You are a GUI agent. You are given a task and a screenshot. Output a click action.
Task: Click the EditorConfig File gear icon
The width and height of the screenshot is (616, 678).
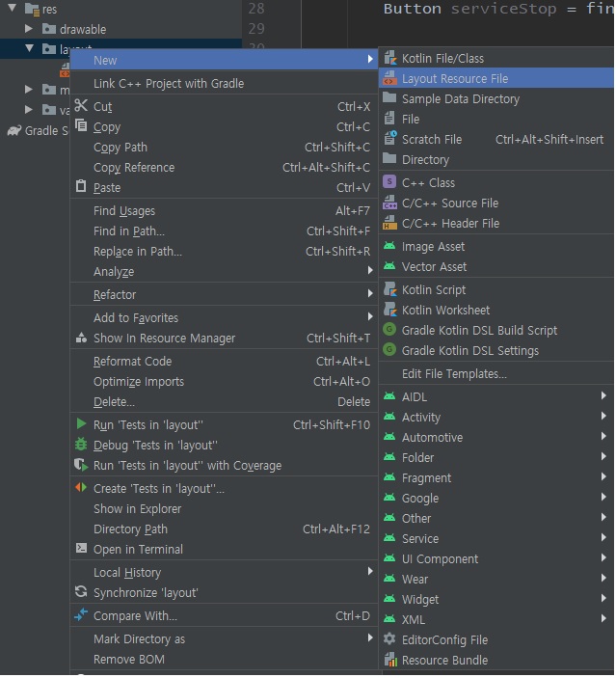click(389, 639)
